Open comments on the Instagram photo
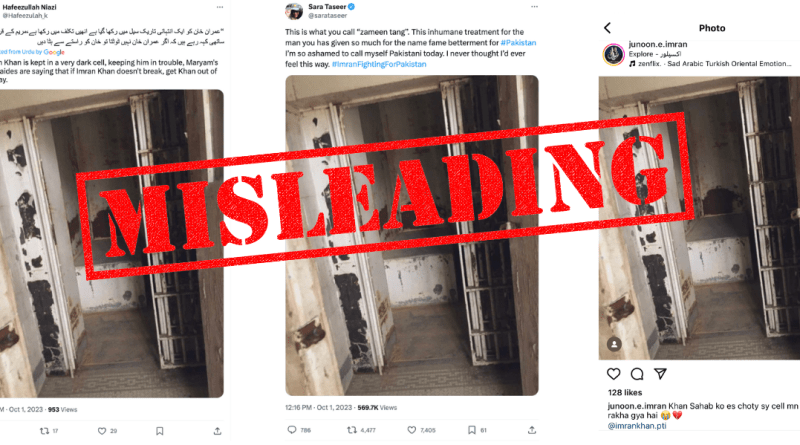 click(637, 374)
